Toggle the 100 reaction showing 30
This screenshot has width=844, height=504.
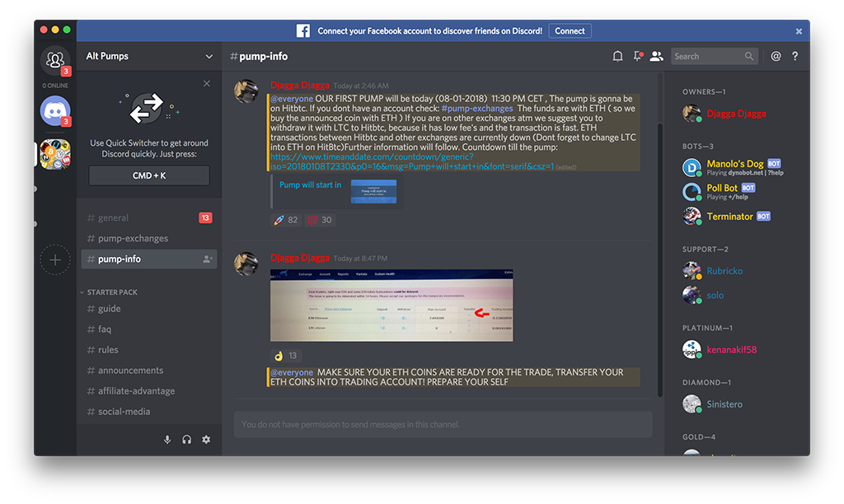pyautogui.click(x=320, y=220)
